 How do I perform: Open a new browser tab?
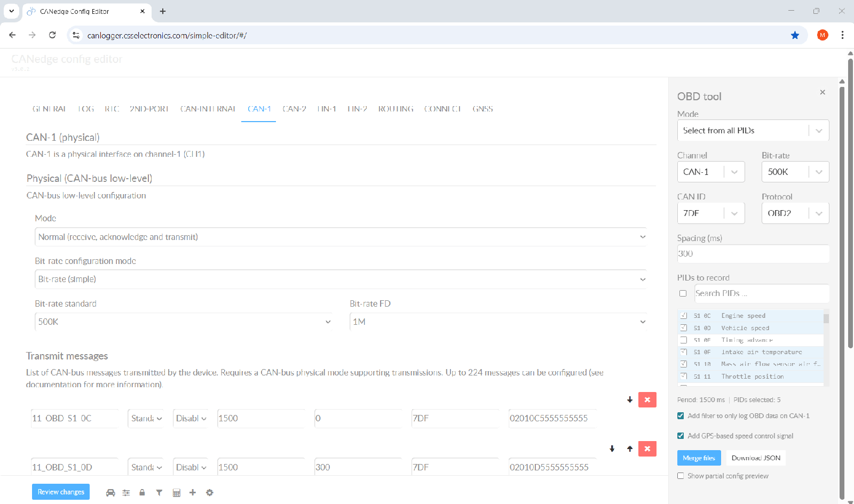point(163,11)
